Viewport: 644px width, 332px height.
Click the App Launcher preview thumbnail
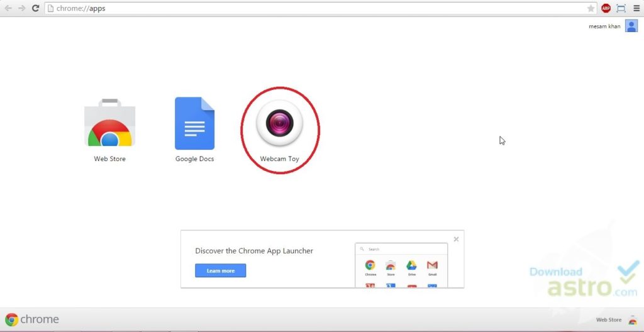401,265
